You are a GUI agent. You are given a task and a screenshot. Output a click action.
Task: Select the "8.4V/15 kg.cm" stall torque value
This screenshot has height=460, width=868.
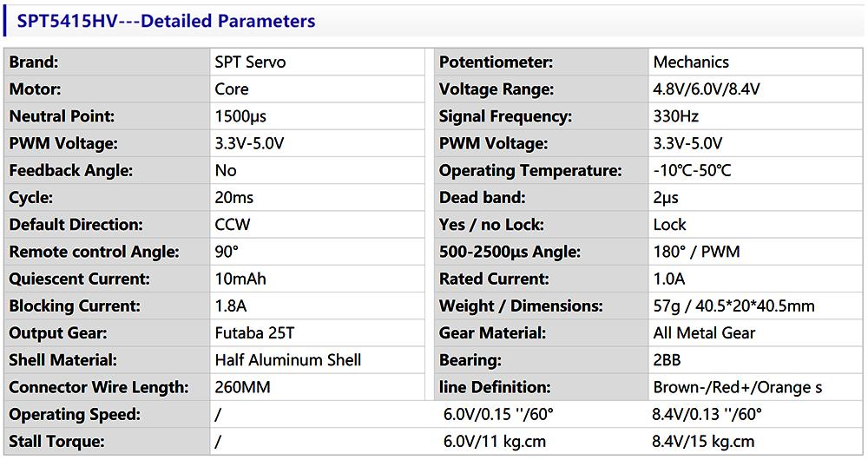[703, 442]
